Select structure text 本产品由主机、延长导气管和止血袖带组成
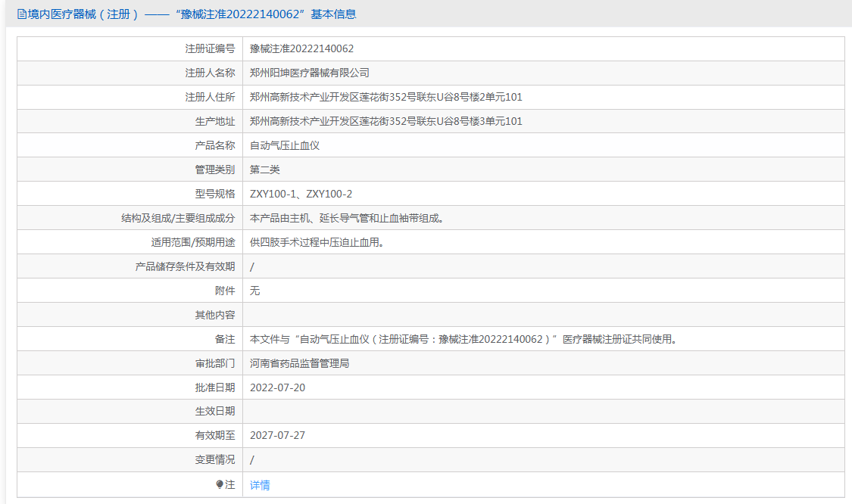This screenshot has width=852, height=504. click(x=347, y=219)
